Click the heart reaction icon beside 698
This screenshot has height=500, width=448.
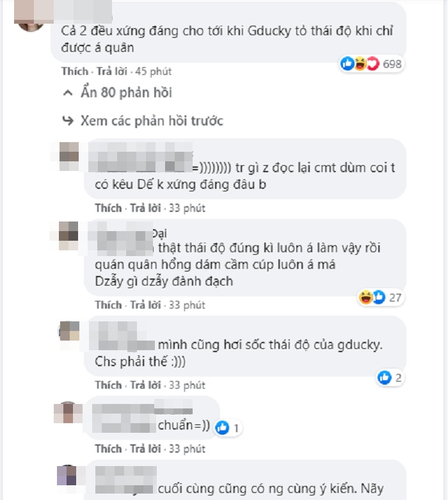372,63
